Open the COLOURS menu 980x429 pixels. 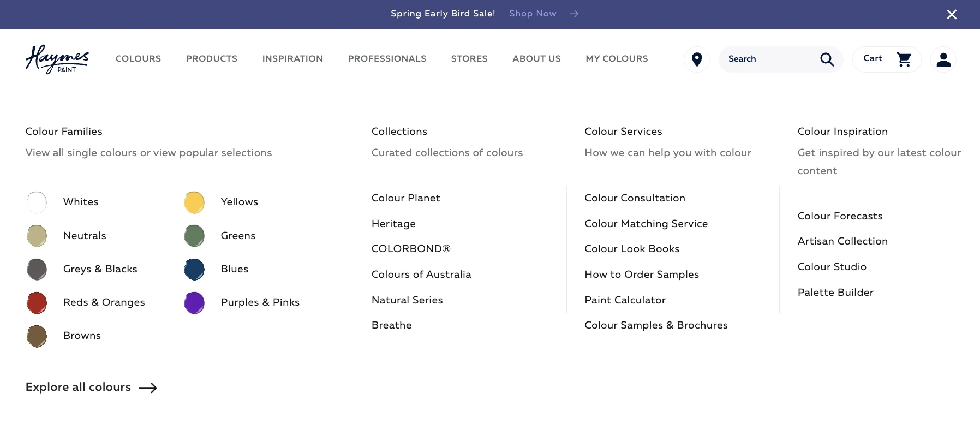138,59
